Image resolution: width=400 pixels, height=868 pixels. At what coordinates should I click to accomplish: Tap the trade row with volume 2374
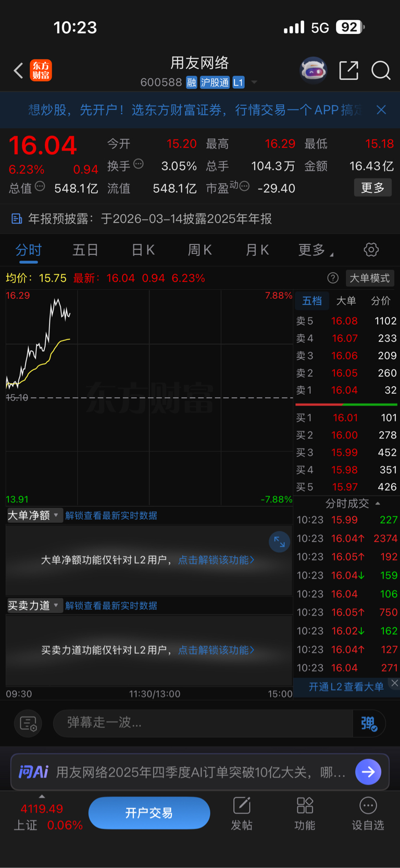coord(347,538)
